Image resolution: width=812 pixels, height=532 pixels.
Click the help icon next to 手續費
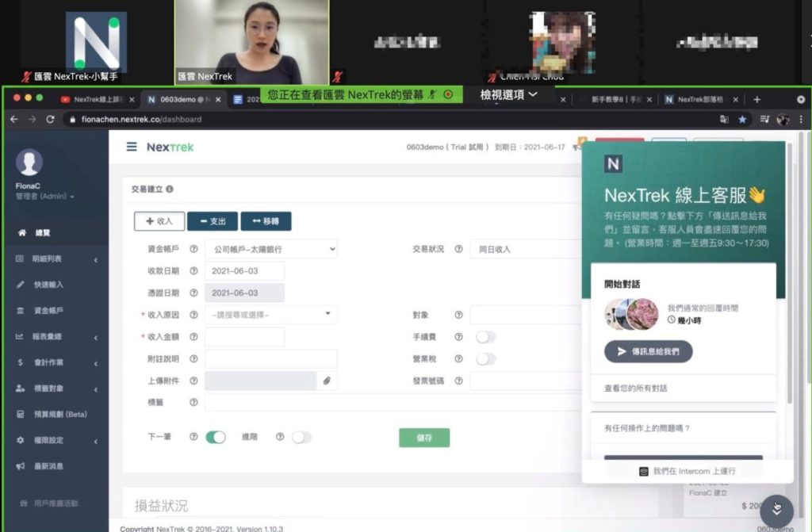point(459,337)
